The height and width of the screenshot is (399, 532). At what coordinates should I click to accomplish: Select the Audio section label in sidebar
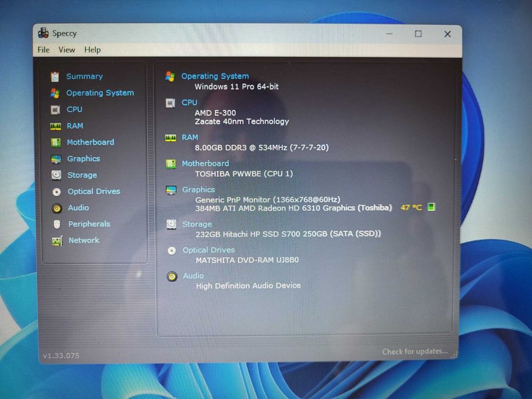78,207
